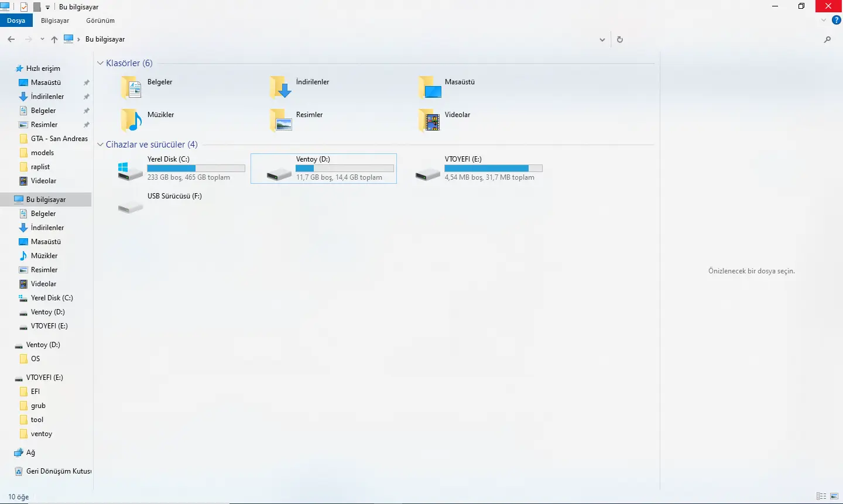843x504 pixels.
Task: Expand the ribbon chevron
Action: (x=824, y=20)
